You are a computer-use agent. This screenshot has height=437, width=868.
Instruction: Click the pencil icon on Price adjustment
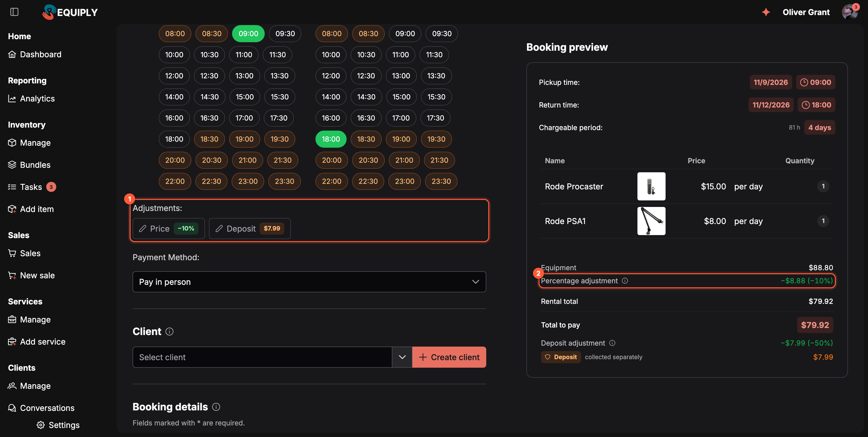coord(143,229)
